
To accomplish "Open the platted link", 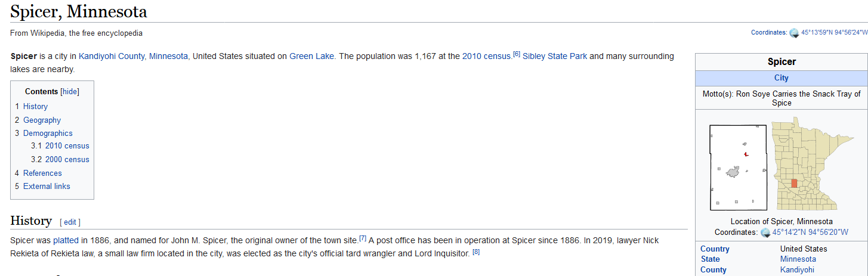I will [66, 240].
